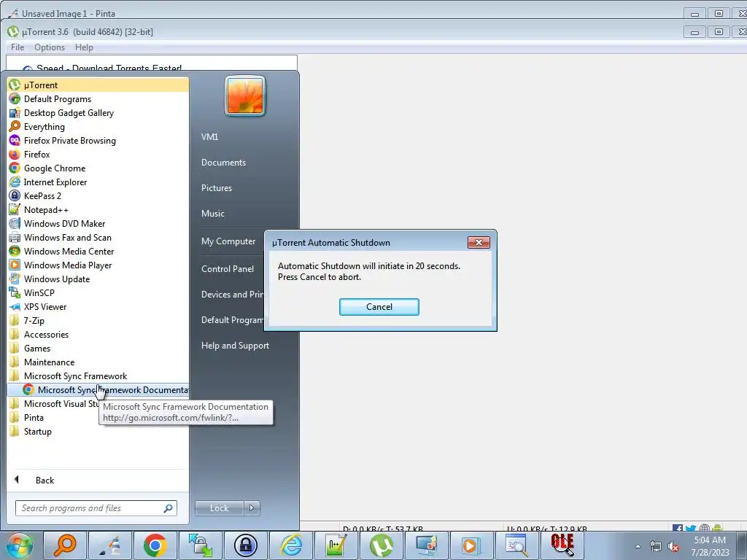Open Windows Media Player from the programs list
The height and width of the screenshot is (560, 747).
(x=98, y=265)
